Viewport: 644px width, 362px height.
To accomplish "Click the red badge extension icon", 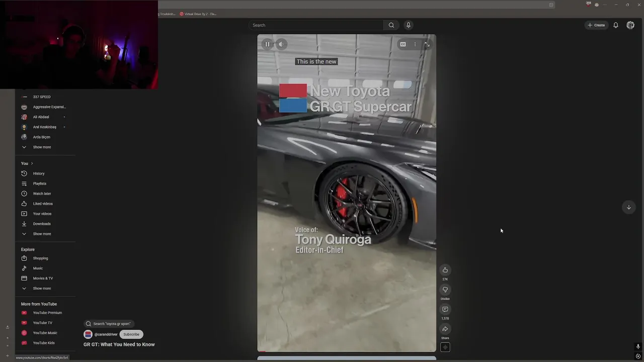I will tap(589, 4).
